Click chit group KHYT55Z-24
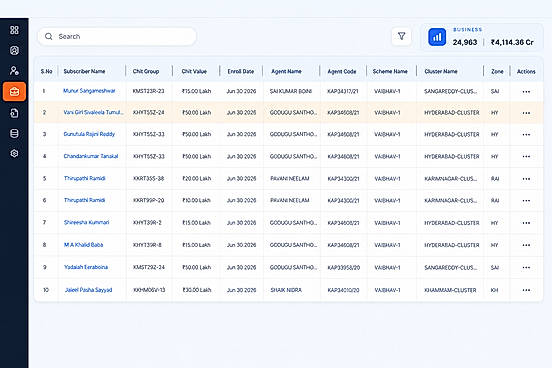 [149, 113]
